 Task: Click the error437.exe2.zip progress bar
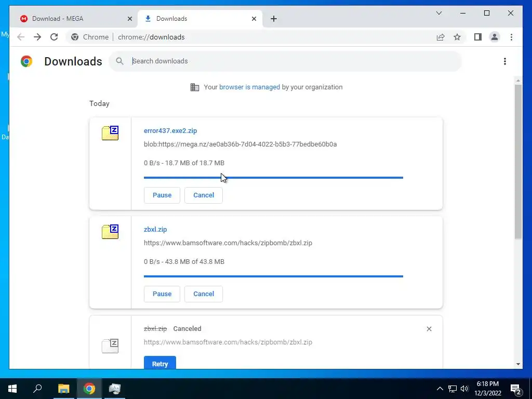(x=273, y=178)
